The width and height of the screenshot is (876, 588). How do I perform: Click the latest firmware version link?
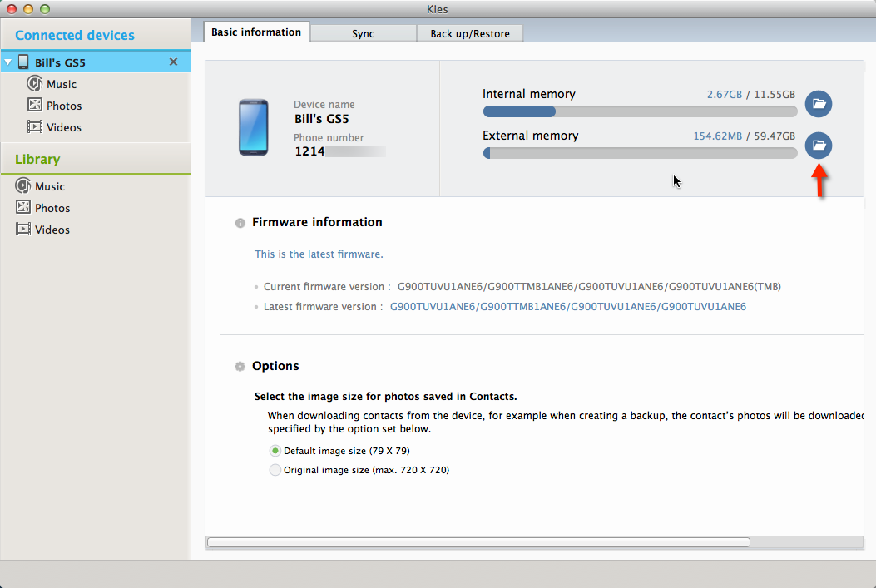pos(567,307)
